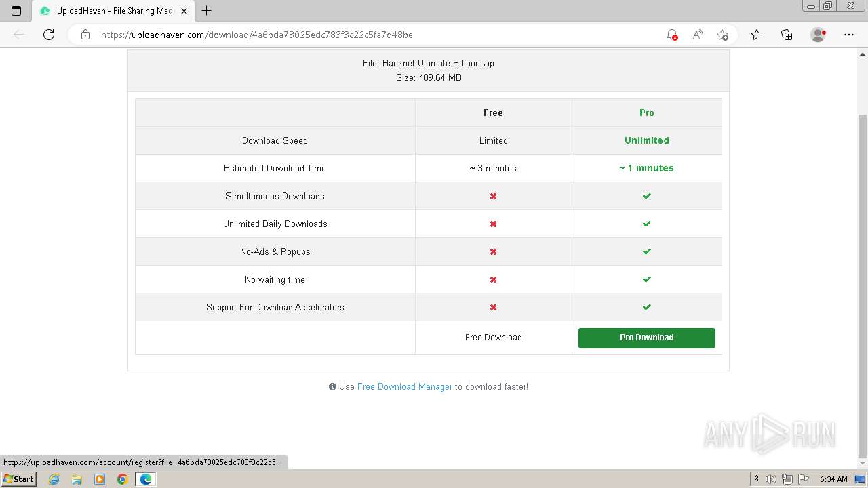868x488 pixels.
Task: Click the info icon before Use Free Download Manager
Action: point(332,387)
